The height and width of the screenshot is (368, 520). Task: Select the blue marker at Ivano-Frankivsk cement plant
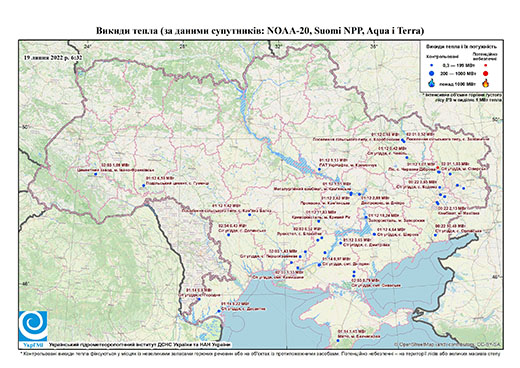95,174
